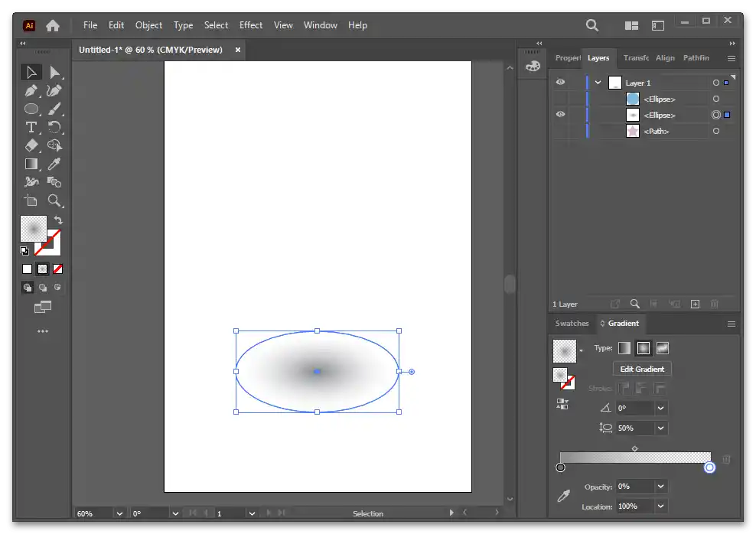Switch to the Swatches tab

(572, 324)
